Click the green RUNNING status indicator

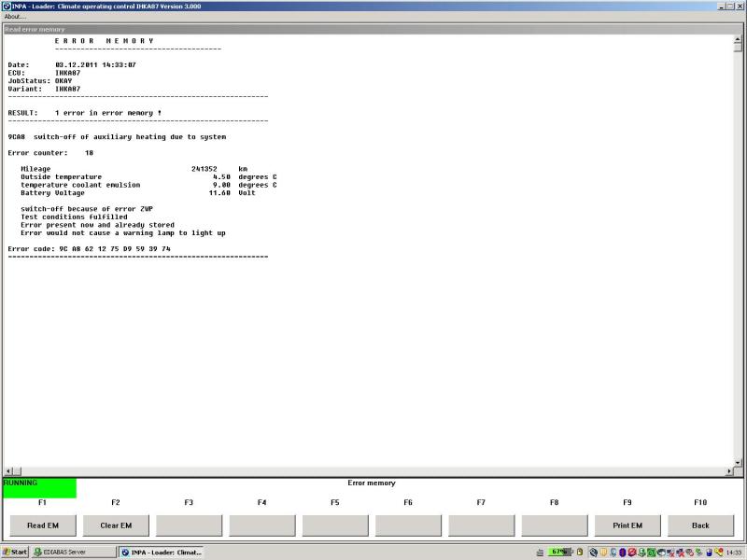(x=39, y=487)
